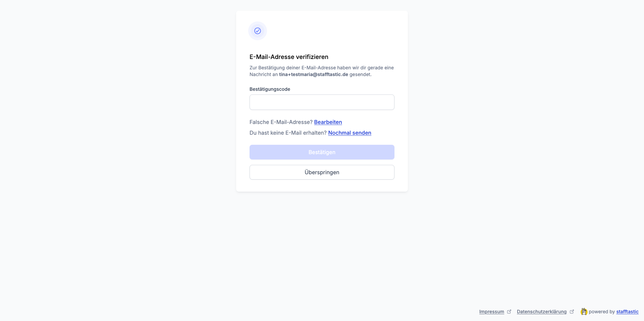644x321 pixels.
Task: Click the text Falsche E-Mail-Adresse?
Action: [x=281, y=122]
